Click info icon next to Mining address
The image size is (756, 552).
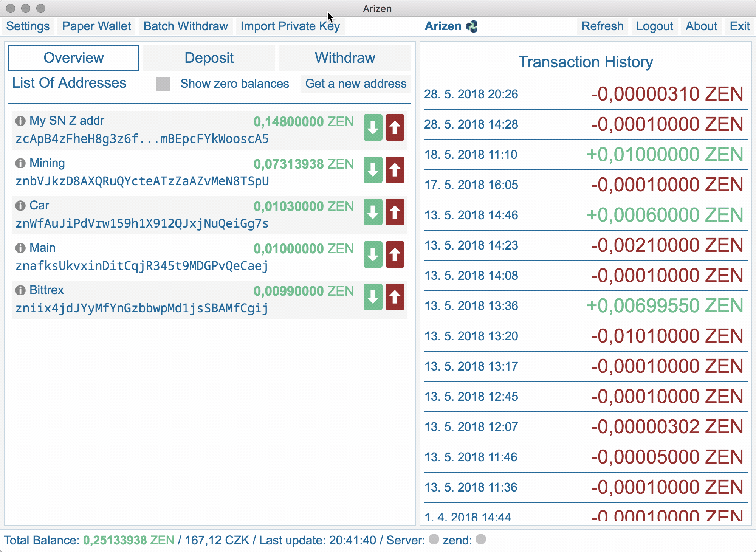coord(20,163)
